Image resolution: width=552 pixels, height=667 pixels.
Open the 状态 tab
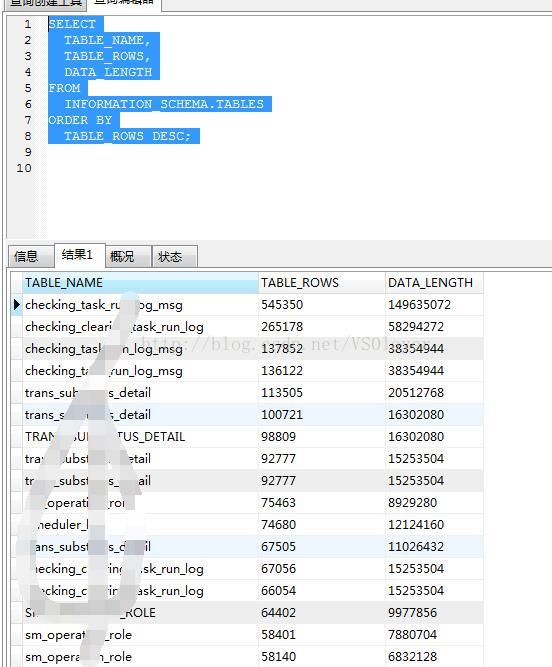pos(175,257)
